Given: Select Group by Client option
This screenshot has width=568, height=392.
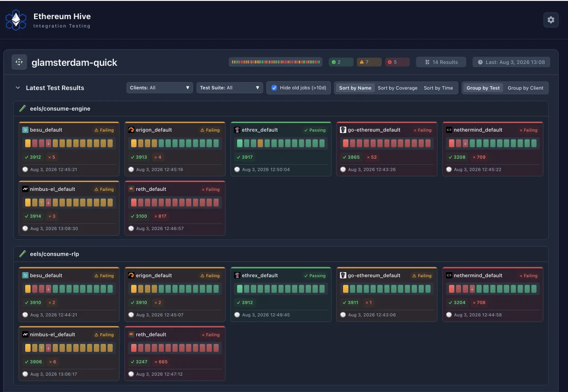Looking at the screenshot, I should 525,88.
